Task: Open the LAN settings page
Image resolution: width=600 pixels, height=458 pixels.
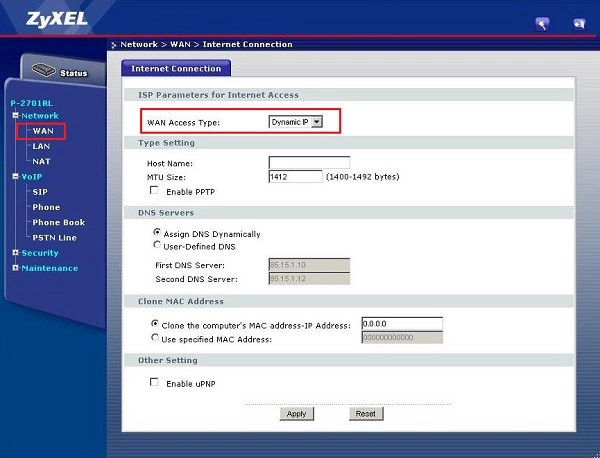Action: 41,146
